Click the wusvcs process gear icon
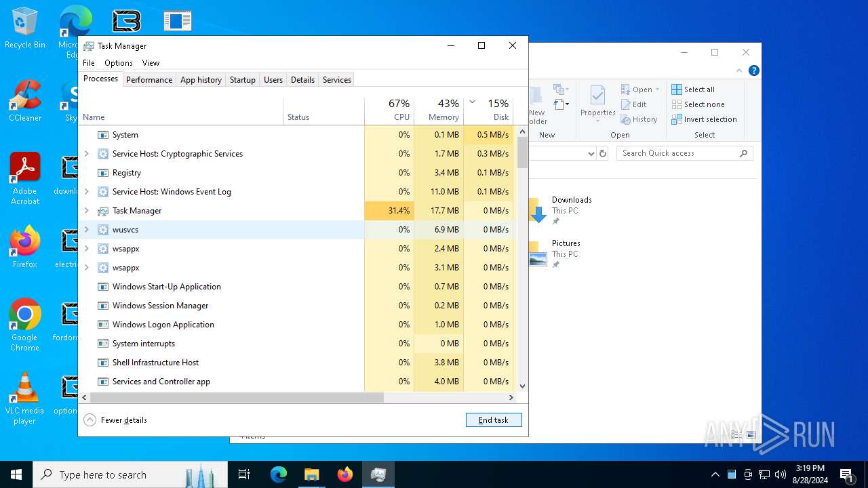 pos(103,230)
